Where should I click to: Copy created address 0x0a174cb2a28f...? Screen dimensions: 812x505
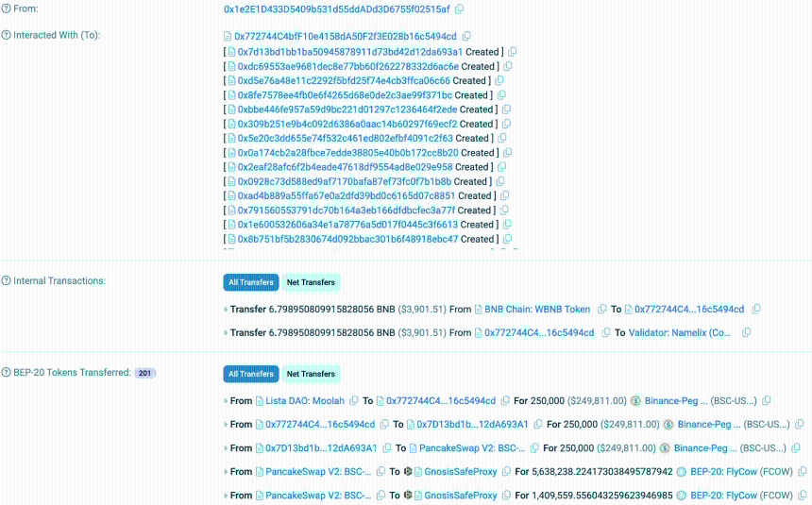pyautogui.click(x=508, y=153)
